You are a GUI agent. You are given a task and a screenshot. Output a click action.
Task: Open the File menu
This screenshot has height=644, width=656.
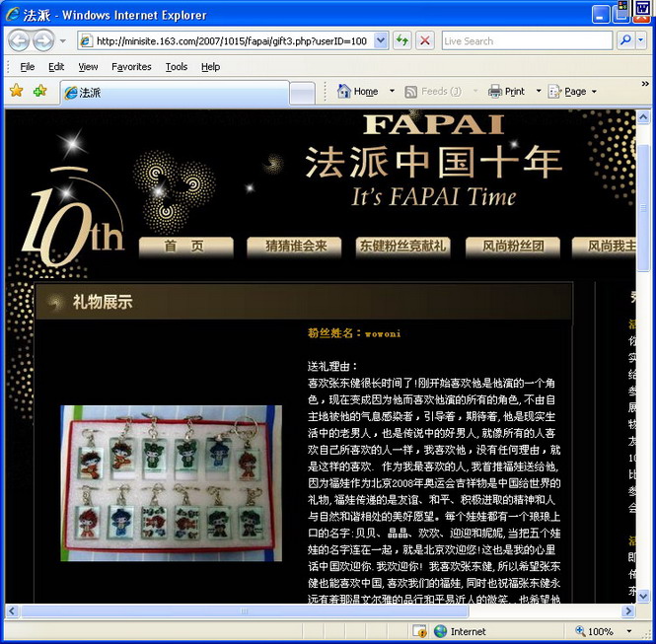[x=28, y=67]
